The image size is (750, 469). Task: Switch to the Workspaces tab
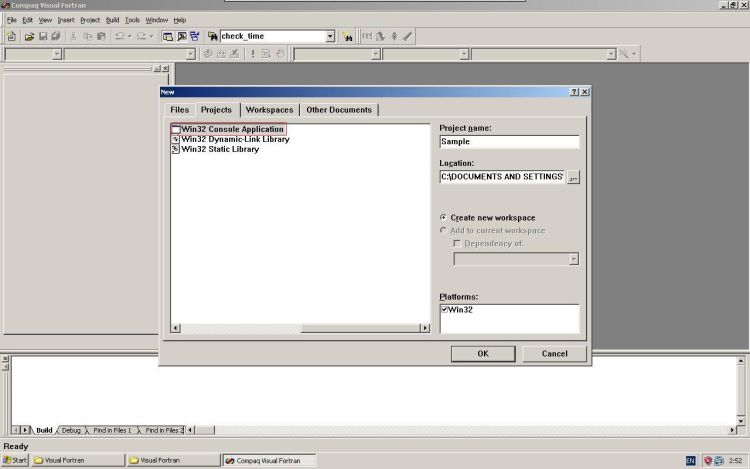pyautogui.click(x=269, y=110)
